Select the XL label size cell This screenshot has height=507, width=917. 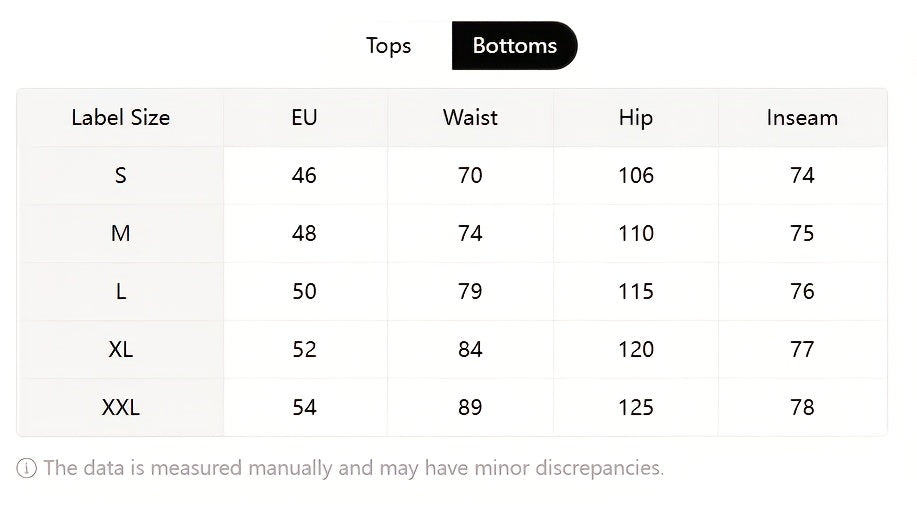pyautogui.click(x=121, y=350)
